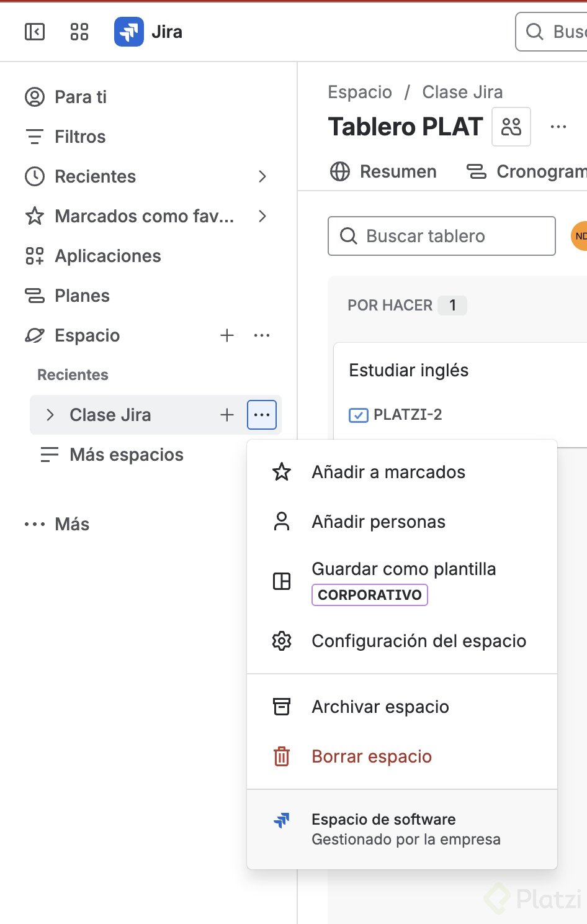Click the plus icon next to Espacio
587x924 pixels.
point(227,335)
